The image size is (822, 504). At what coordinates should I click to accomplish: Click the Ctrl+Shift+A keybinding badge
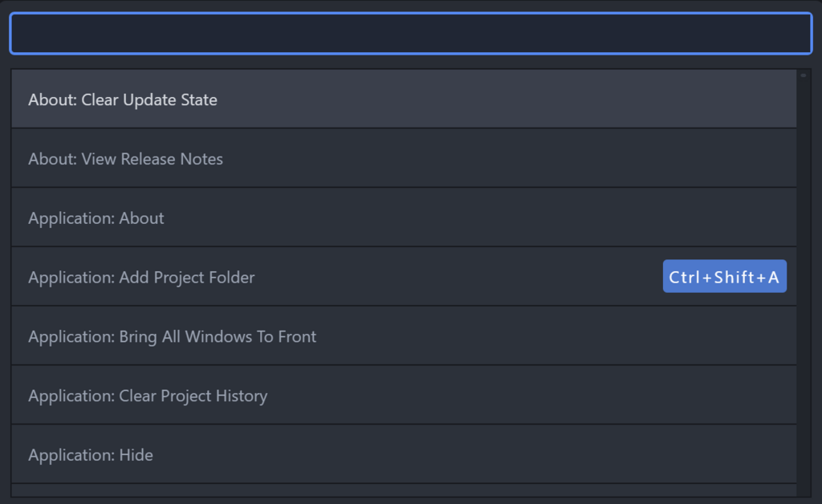[724, 277]
